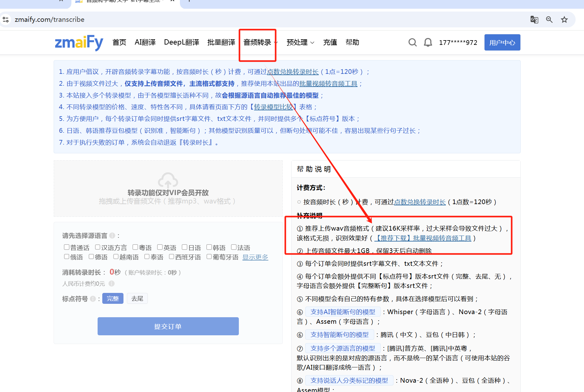Click the 支持说话人分类标记的模型 tag

[349, 380]
